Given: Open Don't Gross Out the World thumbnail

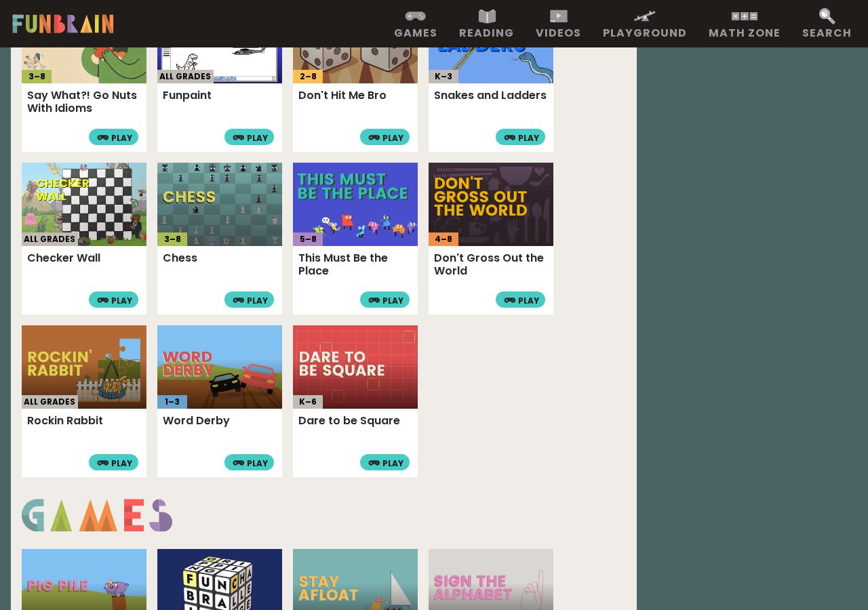Looking at the screenshot, I should [491, 204].
